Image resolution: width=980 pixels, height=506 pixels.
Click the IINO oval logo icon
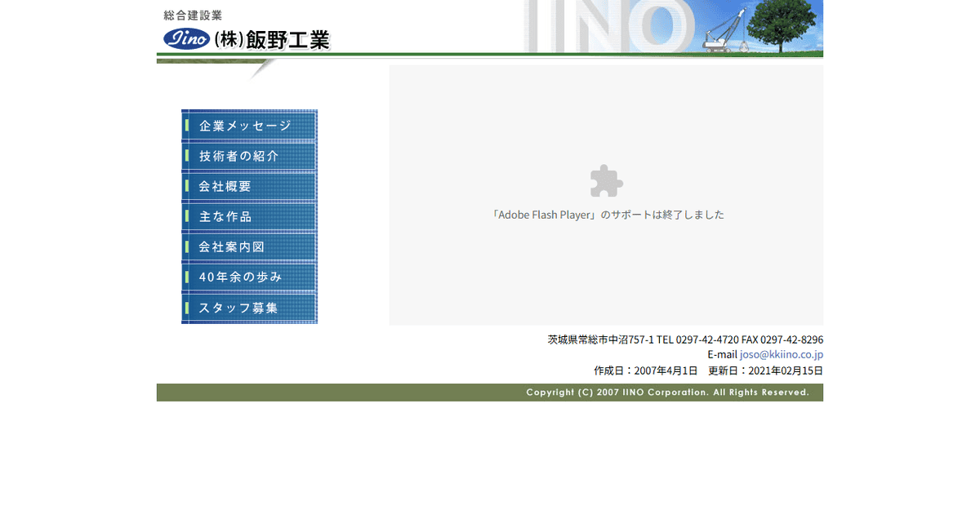click(187, 38)
